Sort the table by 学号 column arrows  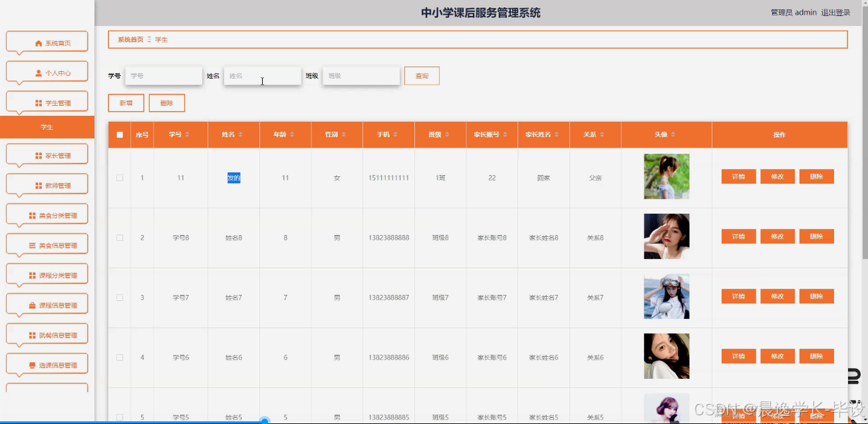pyautogui.click(x=187, y=134)
